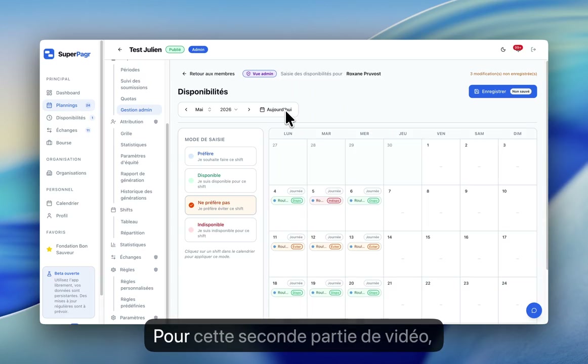Click the Éviter shift on May 11
The image size is (588, 364).
pos(288,247)
